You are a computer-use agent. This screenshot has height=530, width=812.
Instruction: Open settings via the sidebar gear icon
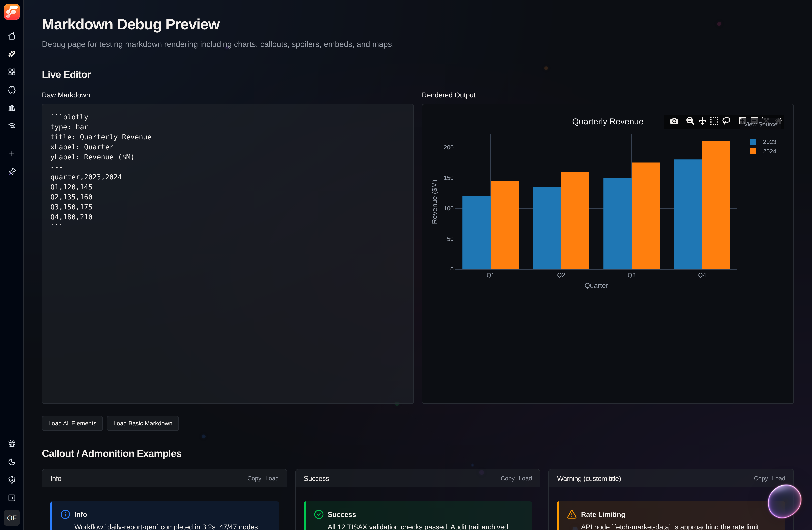click(x=12, y=480)
